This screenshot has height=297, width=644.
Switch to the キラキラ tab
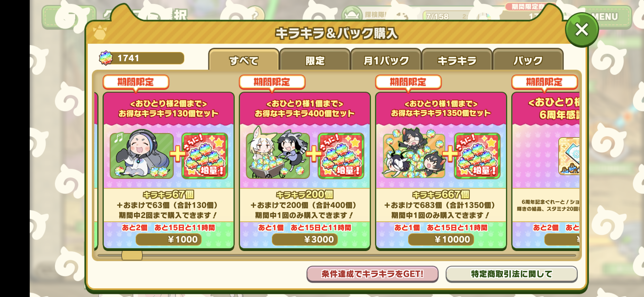click(x=457, y=60)
